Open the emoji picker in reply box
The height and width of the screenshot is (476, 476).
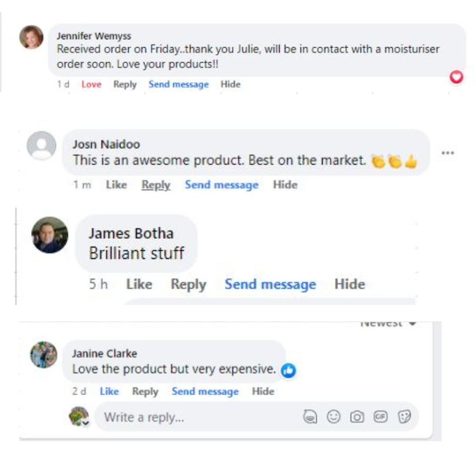click(x=334, y=416)
